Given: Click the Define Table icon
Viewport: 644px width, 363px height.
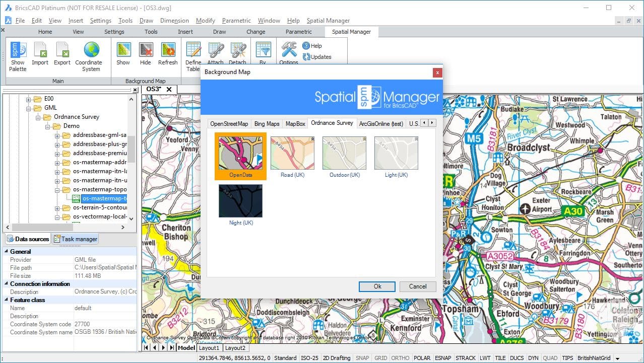Looking at the screenshot, I should 194,49.
